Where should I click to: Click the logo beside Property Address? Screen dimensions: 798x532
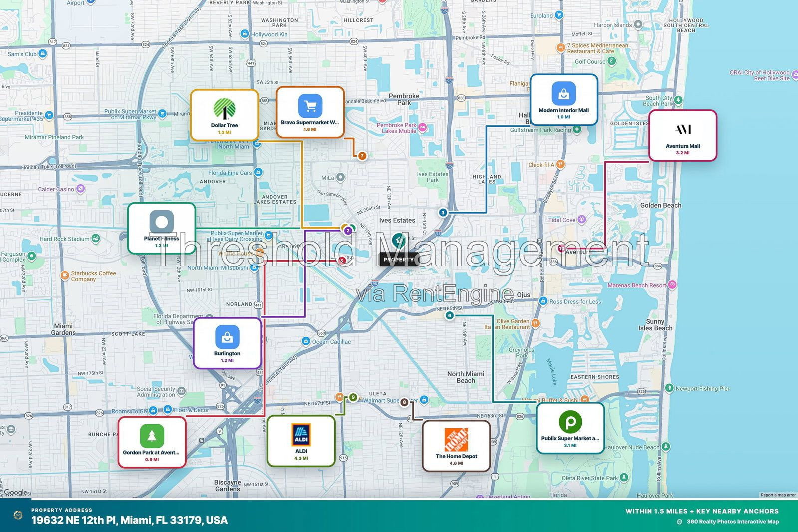pyautogui.click(x=18, y=515)
